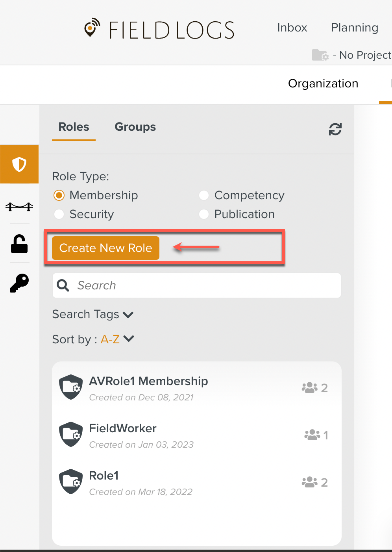Choose the Competency role type
This screenshot has height=552, width=392.
click(204, 195)
